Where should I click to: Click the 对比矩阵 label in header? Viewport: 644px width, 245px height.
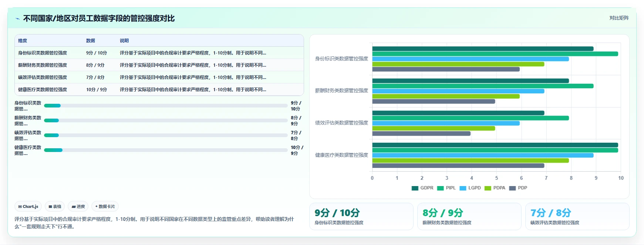pyautogui.click(x=619, y=18)
